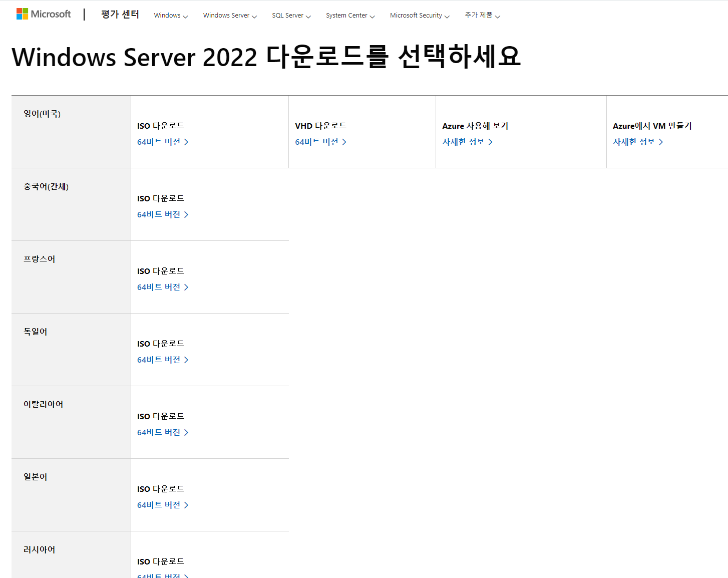Open 64비트 버전 ISO link for 프랑스어
The height and width of the screenshot is (578, 728).
pos(163,287)
